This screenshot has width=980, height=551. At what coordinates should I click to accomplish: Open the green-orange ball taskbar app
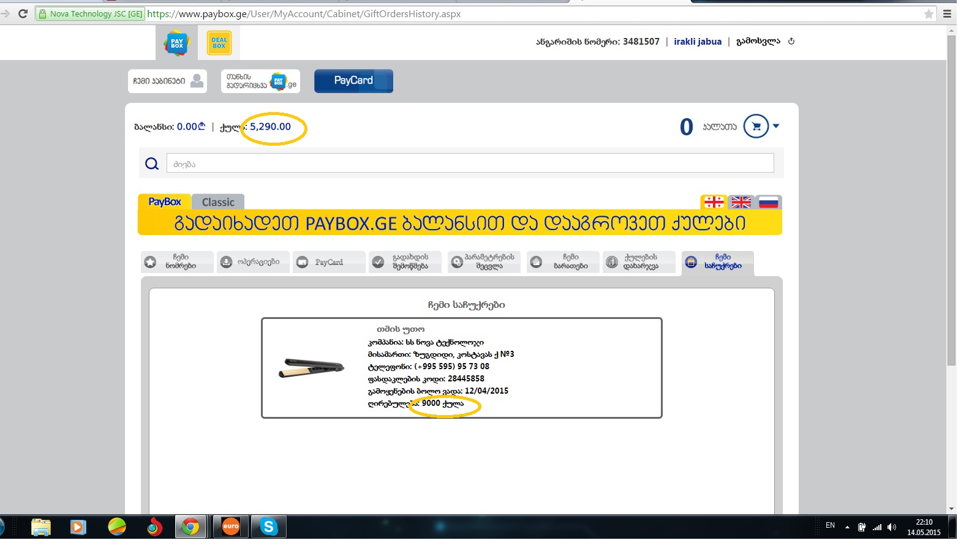pyautogui.click(x=116, y=527)
